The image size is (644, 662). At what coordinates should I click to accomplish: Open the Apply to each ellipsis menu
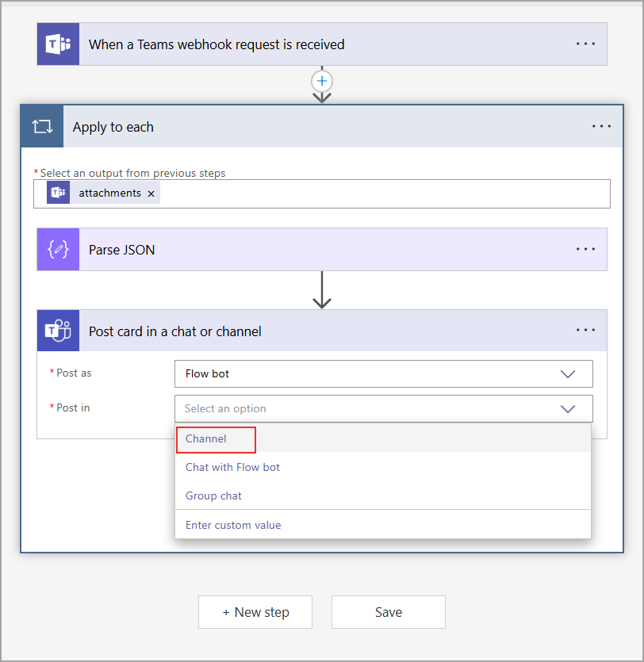click(601, 126)
